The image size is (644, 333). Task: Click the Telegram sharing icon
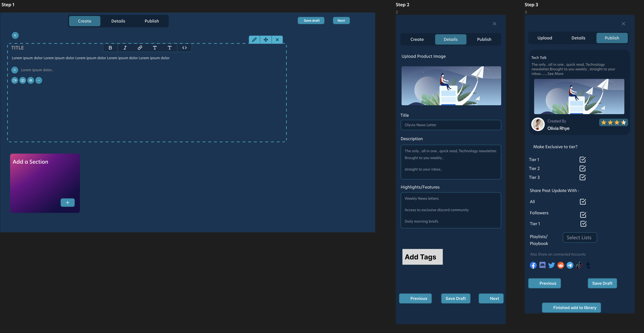pos(570,265)
